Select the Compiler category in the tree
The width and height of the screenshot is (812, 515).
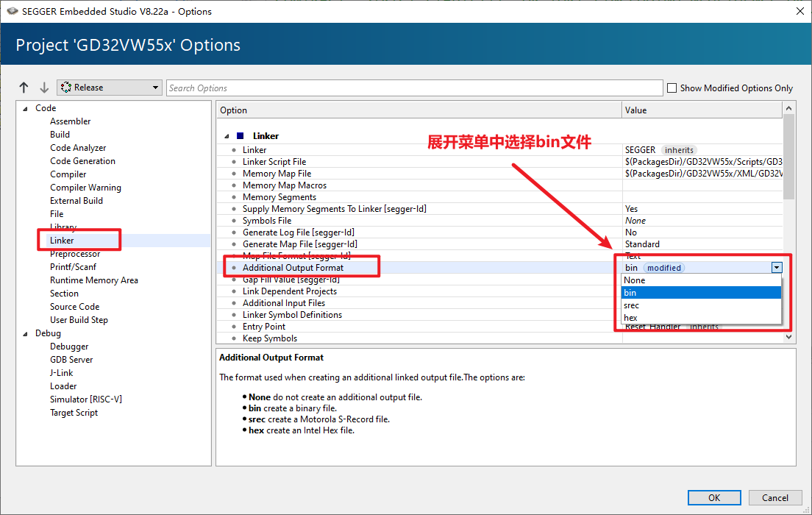coord(68,174)
